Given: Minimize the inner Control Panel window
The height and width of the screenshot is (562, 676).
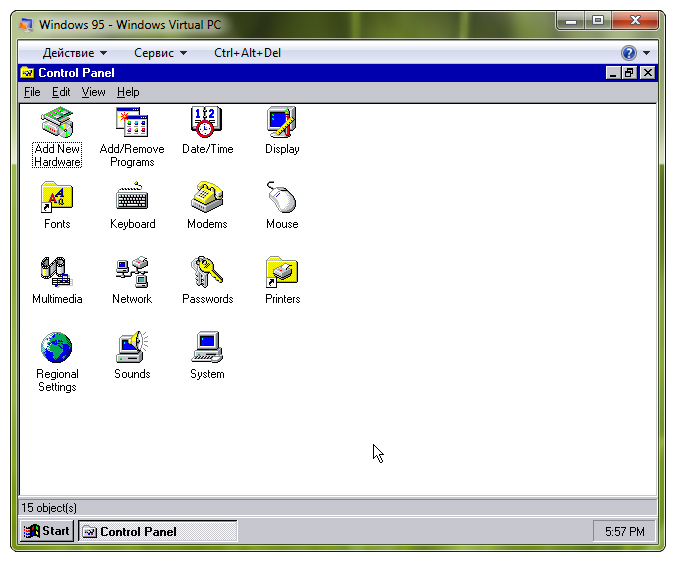Looking at the screenshot, I should [x=613, y=73].
